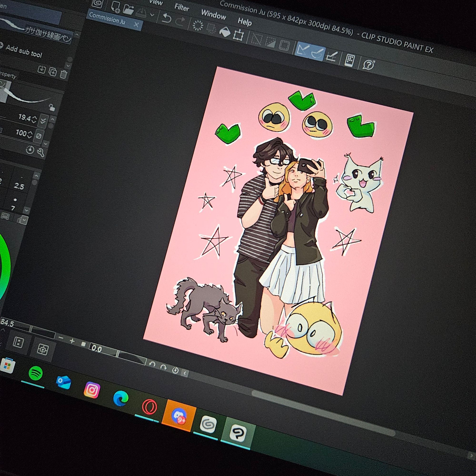The width and height of the screenshot is (476, 476).
Task: Rotate canvas left icon in the status bar
Action: point(152,364)
